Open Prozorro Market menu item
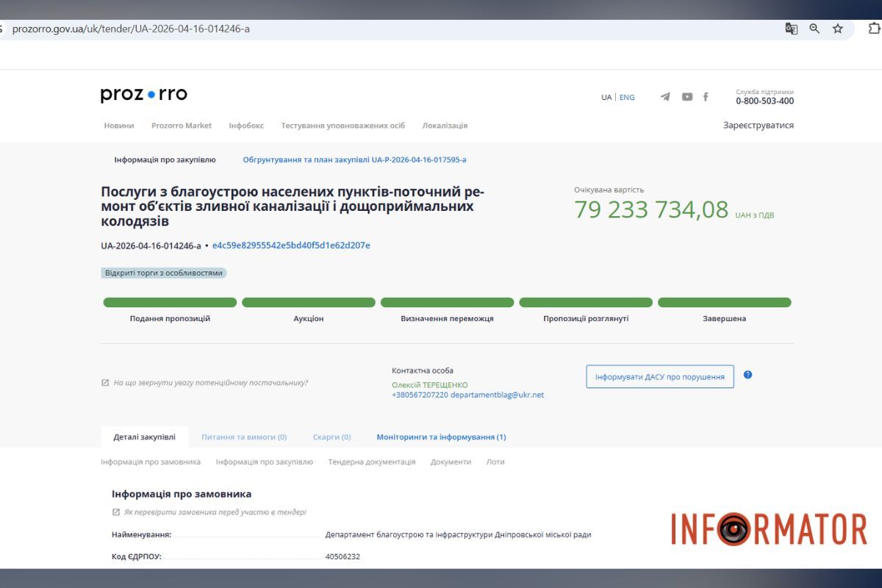The image size is (882, 588). [182, 126]
